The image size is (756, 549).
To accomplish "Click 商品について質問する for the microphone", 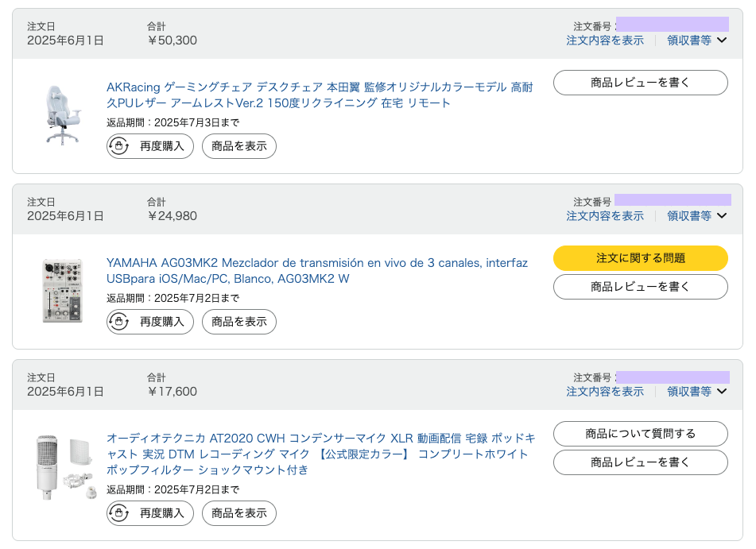I will point(640,434).
